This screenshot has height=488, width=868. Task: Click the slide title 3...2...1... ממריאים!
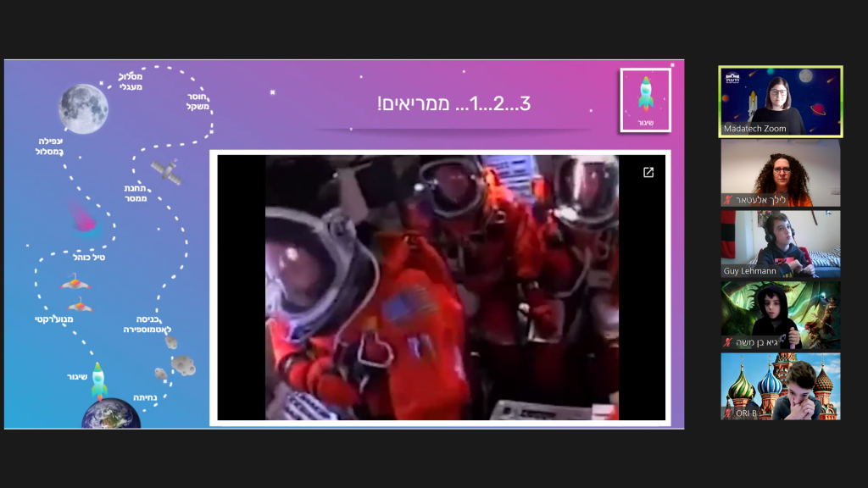(453, 104)
